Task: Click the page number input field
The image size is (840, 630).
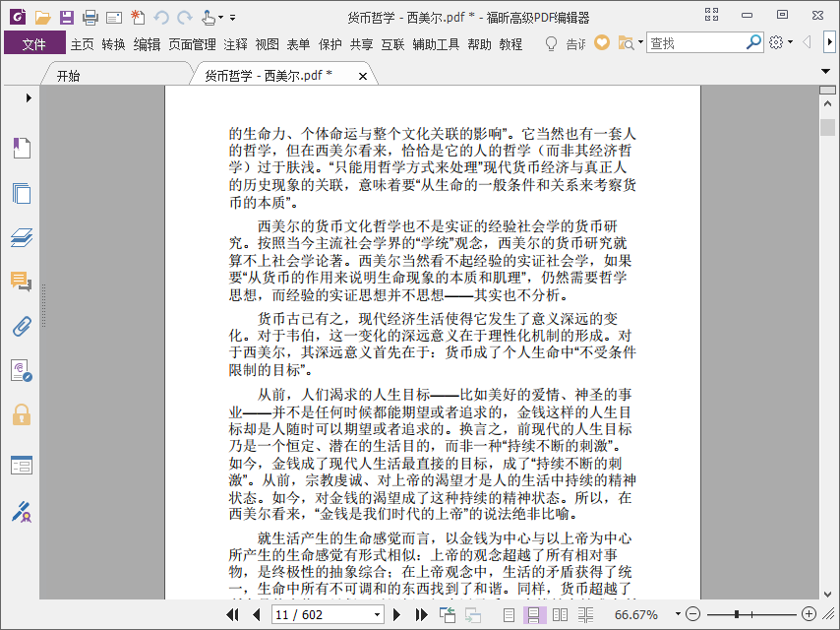Action: pos(322,614)
